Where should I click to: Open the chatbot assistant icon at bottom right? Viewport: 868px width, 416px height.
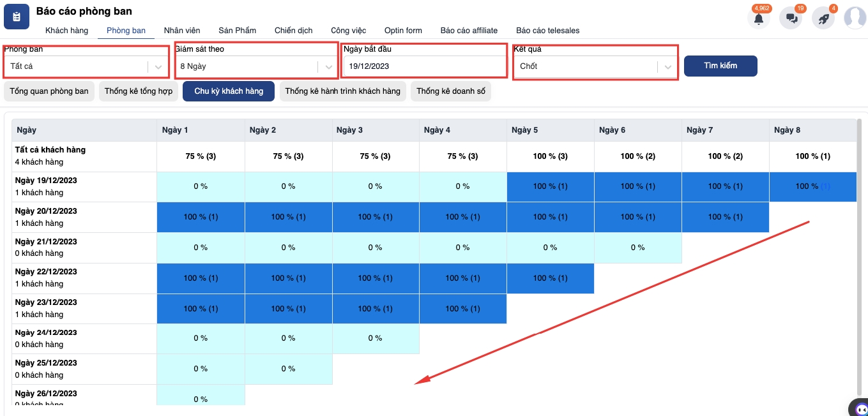pyautogui.click(x=860, y=409)
